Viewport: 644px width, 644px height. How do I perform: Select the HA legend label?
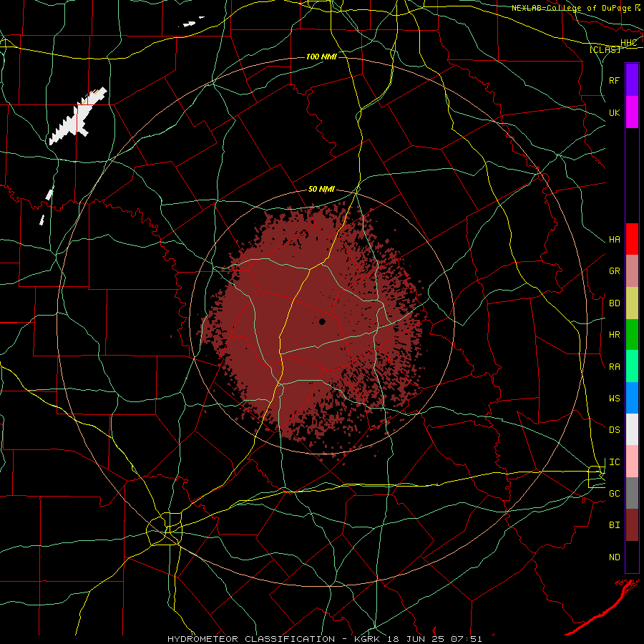pos(614,240)
